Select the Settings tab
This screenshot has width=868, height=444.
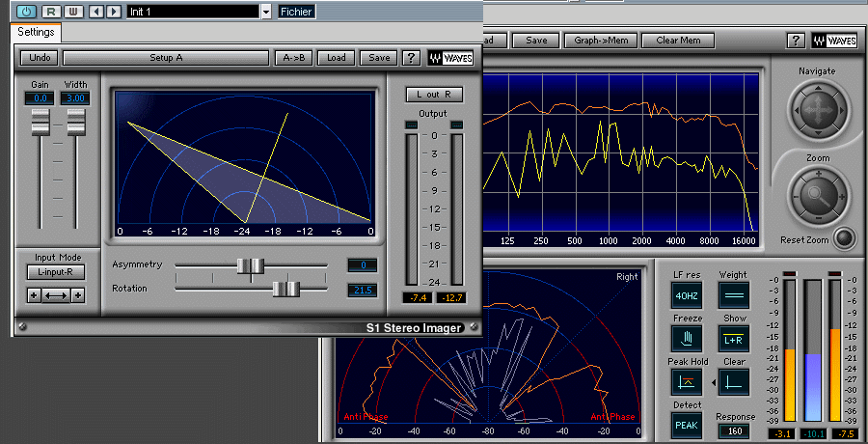click(x=36, y=32)
